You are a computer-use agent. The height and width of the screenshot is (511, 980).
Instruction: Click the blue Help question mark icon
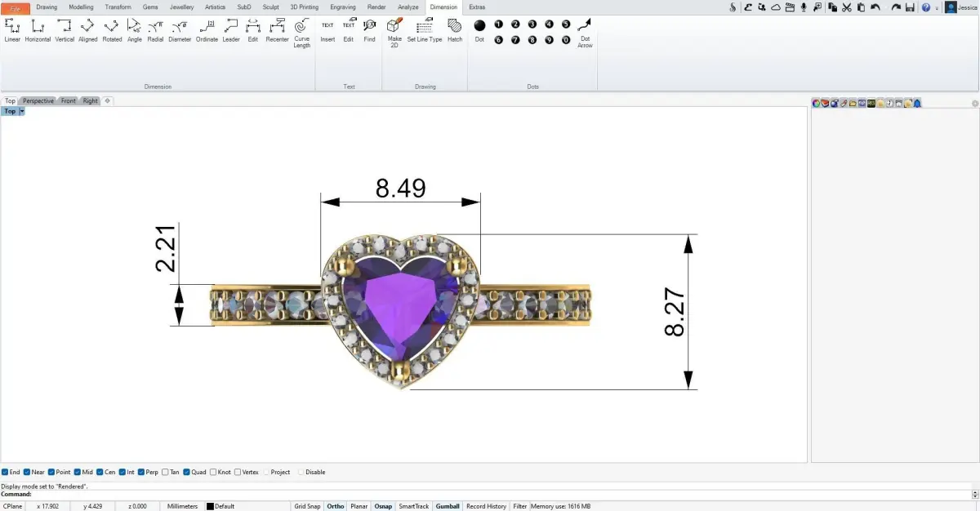pos(926,7)
